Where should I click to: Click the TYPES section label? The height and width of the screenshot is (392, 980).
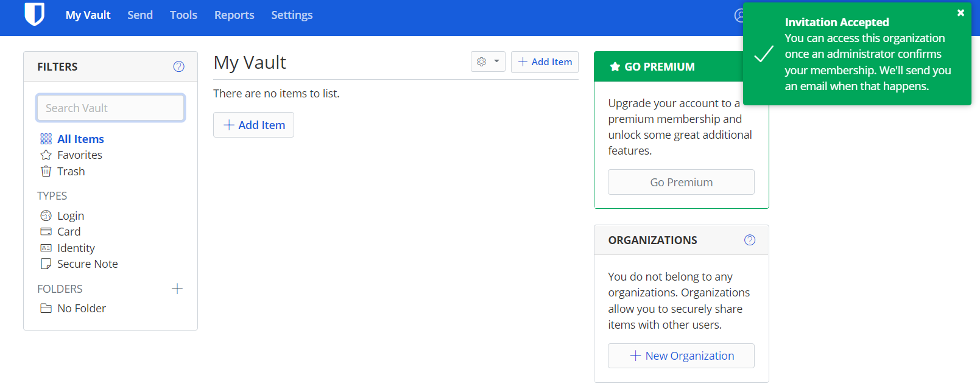[52, 195]
